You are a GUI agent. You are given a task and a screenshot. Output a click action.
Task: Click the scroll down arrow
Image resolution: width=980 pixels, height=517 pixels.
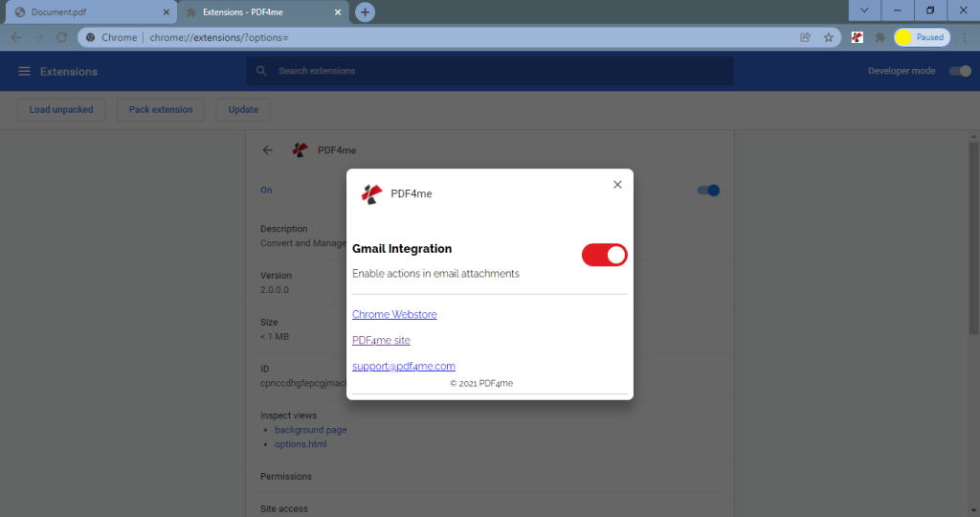pyautogui.click(x=973, y=511)
